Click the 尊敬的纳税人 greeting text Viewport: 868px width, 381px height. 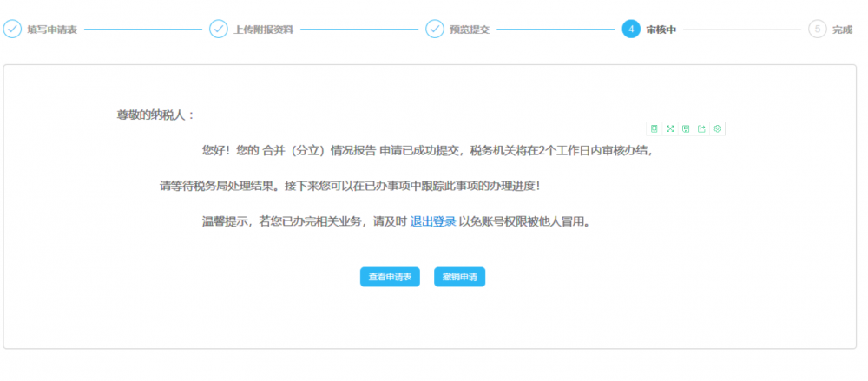(156, 115)
